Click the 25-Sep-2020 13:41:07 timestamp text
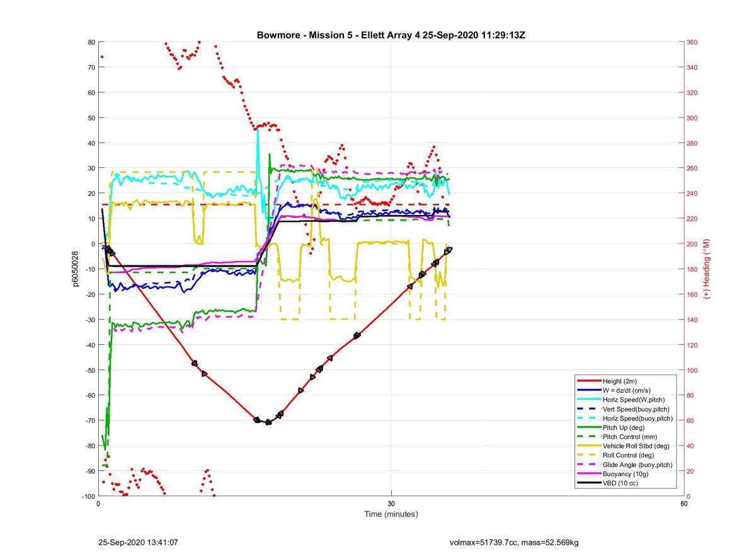This screenshot has width=756, height=558. pyautogui.click(x=137, y=542)
